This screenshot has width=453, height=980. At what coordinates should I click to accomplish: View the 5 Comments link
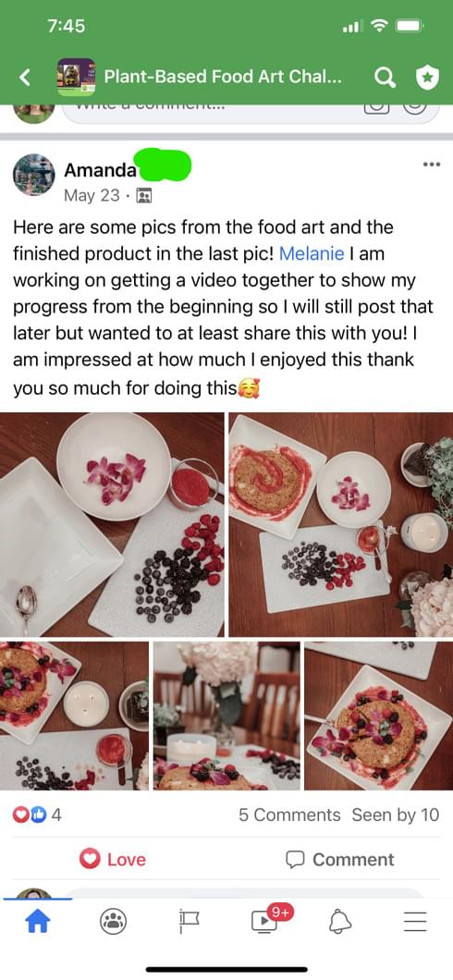(x=289, y=815)
